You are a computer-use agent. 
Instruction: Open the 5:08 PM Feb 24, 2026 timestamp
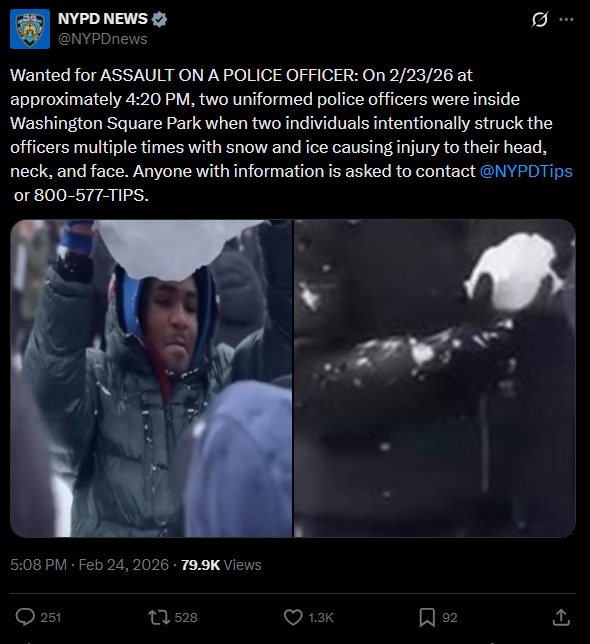point(90,565)
